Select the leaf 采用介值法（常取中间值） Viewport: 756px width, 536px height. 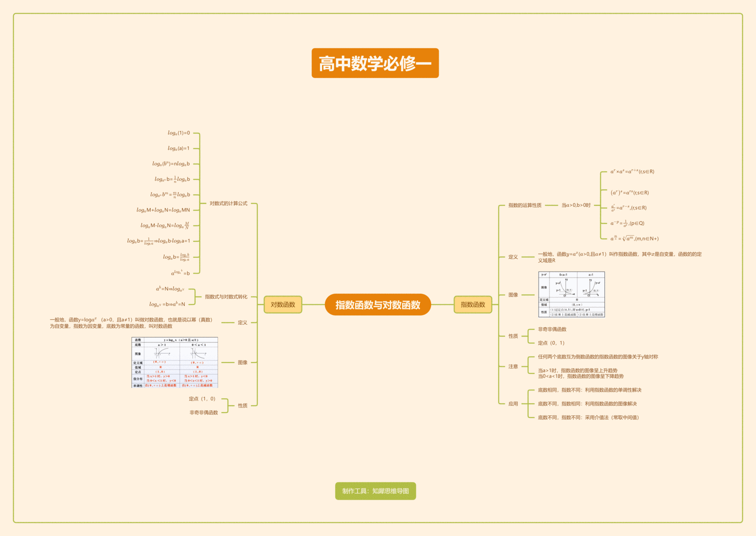(588, 417)
